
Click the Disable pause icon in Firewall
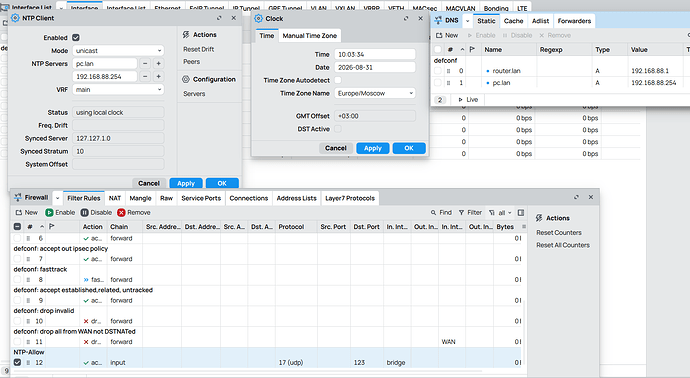coord(84,213)
